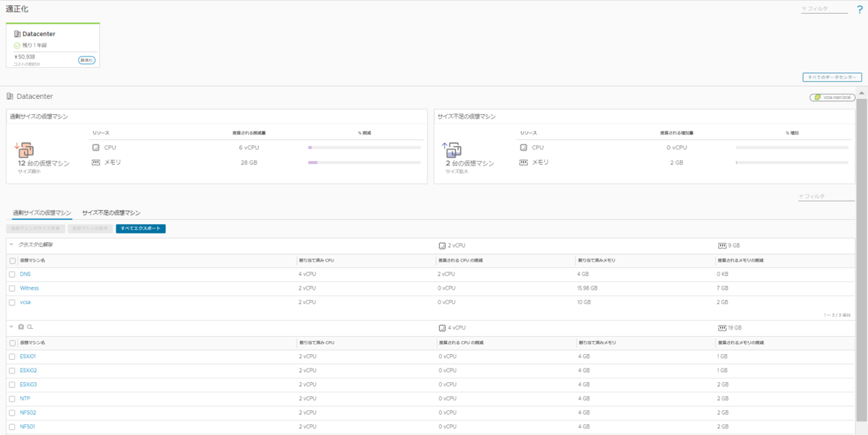Click the vcsa.vsan.local vCenter badge
This screenshot has width=868, height=435.
[833, 97]
